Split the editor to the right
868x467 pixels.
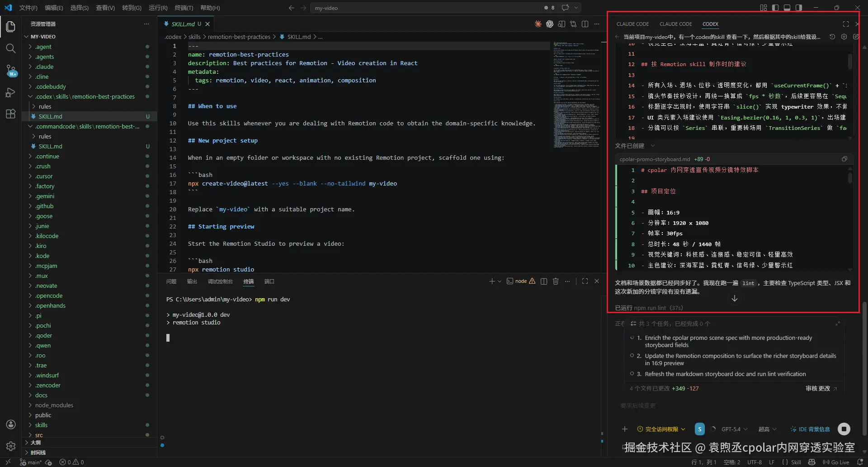point(585,24)
